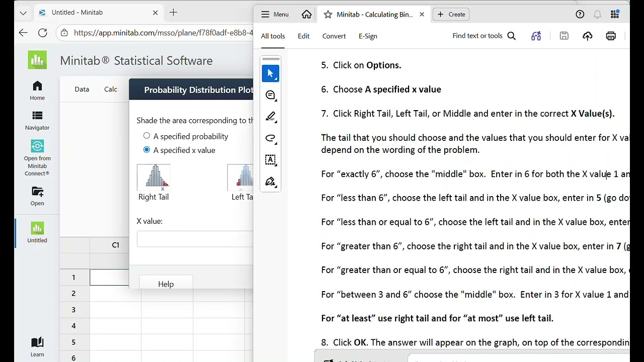
Task: Go back in the browser
Action: [23, 33]
